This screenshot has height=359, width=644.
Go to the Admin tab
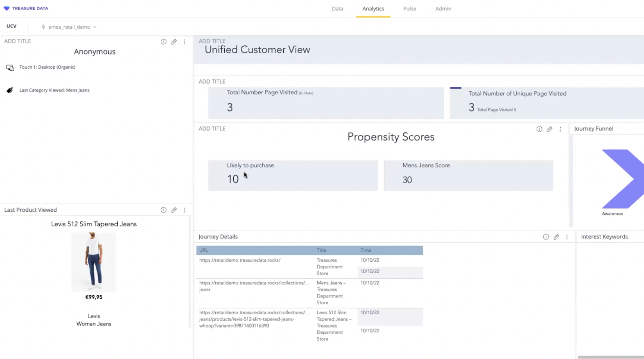tap(443, 9)
